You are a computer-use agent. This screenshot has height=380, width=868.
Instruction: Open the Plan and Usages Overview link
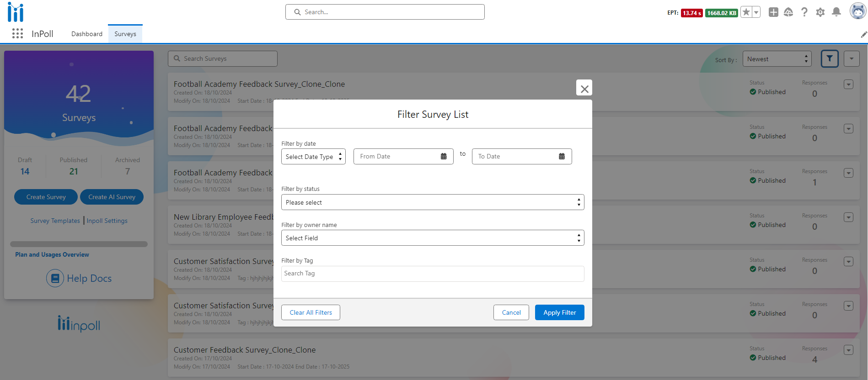click(x=52, y=254)
